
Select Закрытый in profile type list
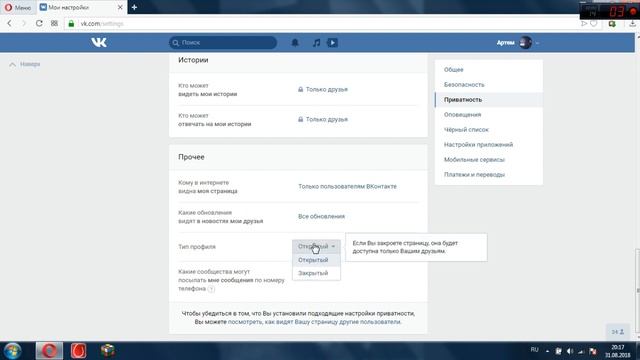tap(316, 273)
